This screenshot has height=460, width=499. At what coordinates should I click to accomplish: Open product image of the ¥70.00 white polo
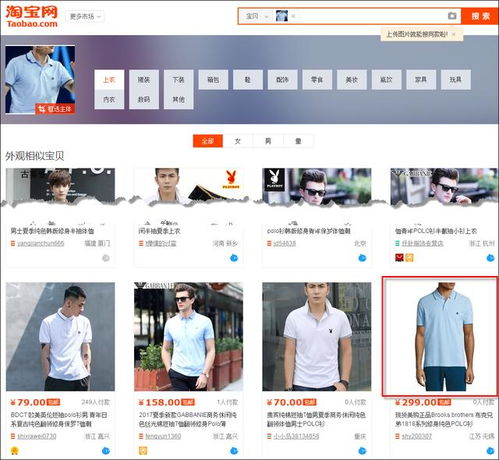click(x=317, y=337)
